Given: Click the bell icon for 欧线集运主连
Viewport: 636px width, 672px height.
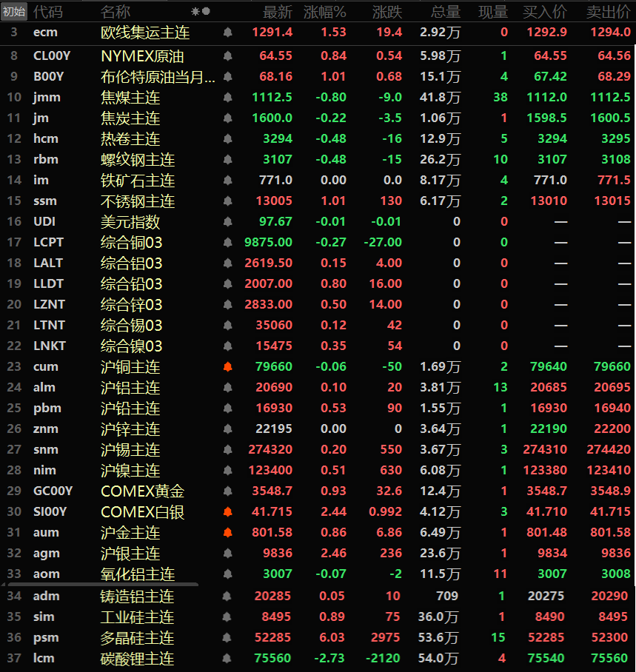Looking at the screenshot, I should [x=227, y=33].
